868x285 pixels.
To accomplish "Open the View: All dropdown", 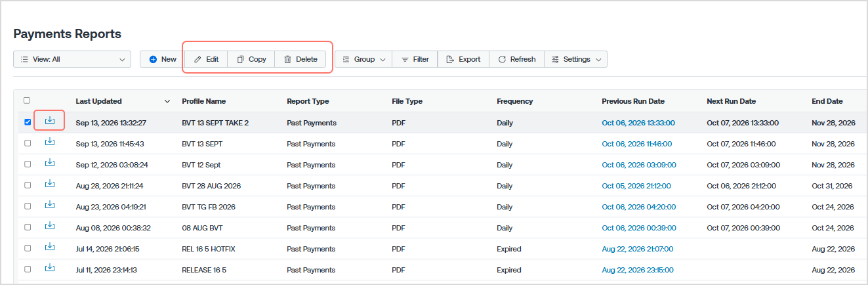I will click(x=72, y=59).
